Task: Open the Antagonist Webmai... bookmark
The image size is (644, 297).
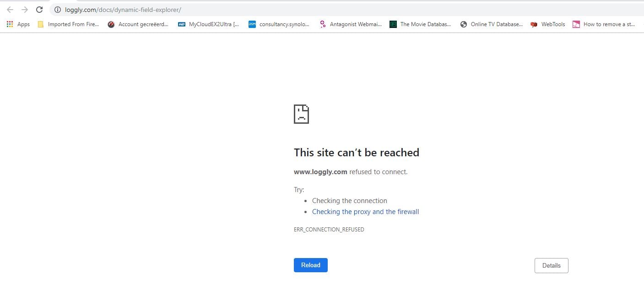Action: [x=350, y=24]
